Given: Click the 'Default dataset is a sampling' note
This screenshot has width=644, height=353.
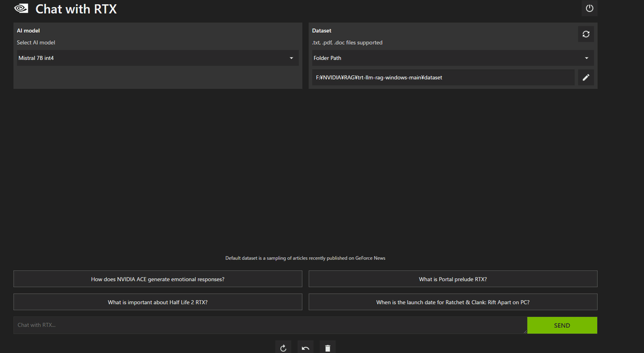Looking at the screenshot, I should [305, 258].
